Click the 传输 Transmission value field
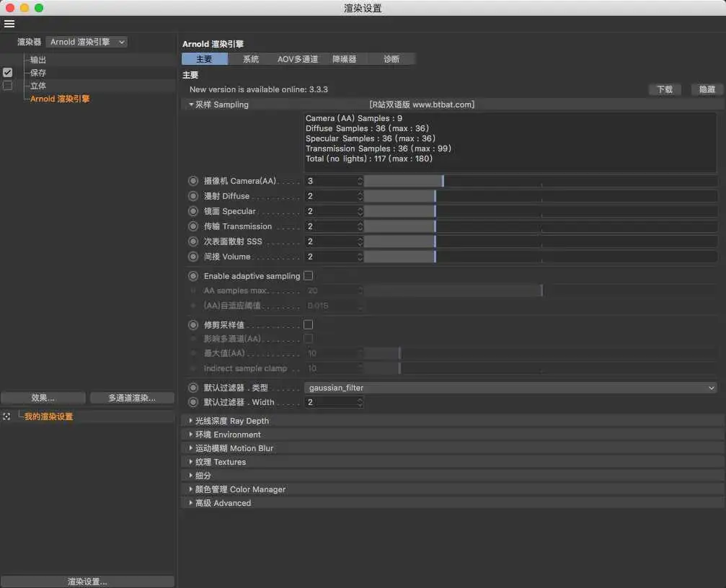Viewport: 726px width, 588px height. pyautogui.click(x=330, y=226)
